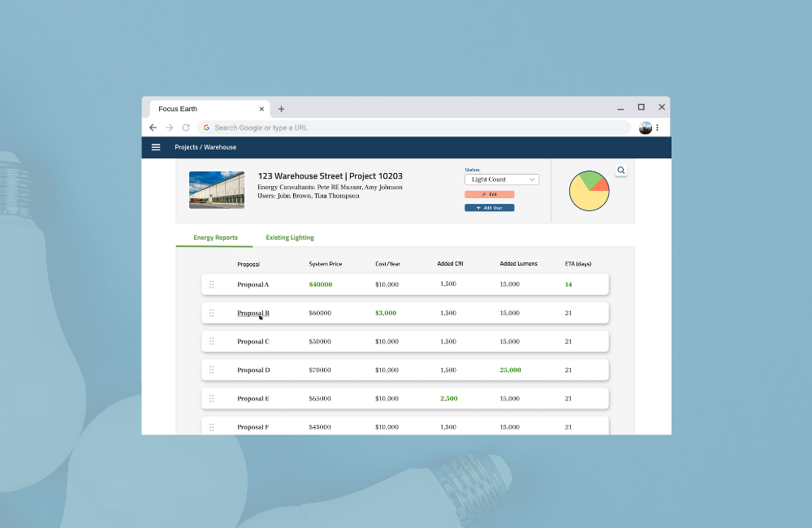The width and height of the screenshot is (812, 528).
Task: Click the ETA (days) column header
Action: click(578, 264)
